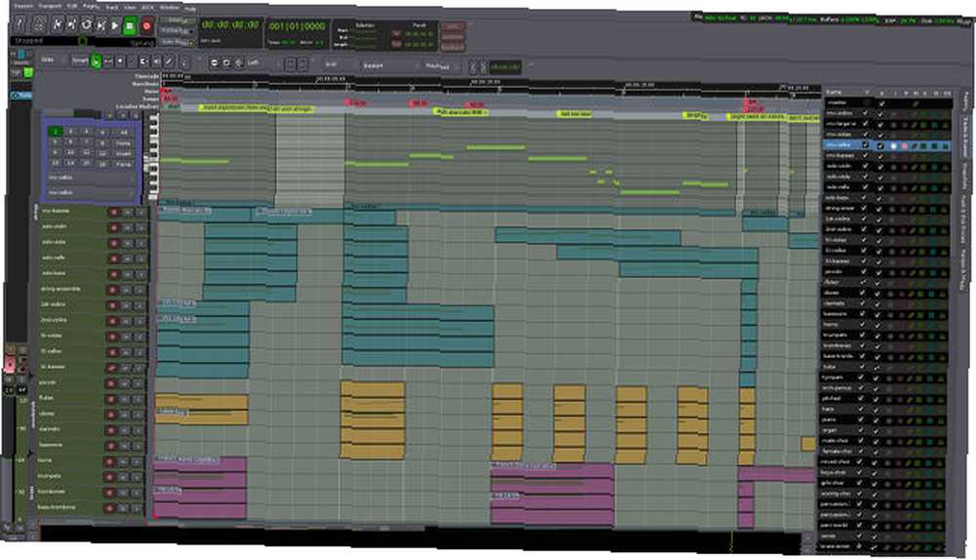Arm record on the solo-violin track
This screenshot has height=560, width=976.
click(114, 227)
